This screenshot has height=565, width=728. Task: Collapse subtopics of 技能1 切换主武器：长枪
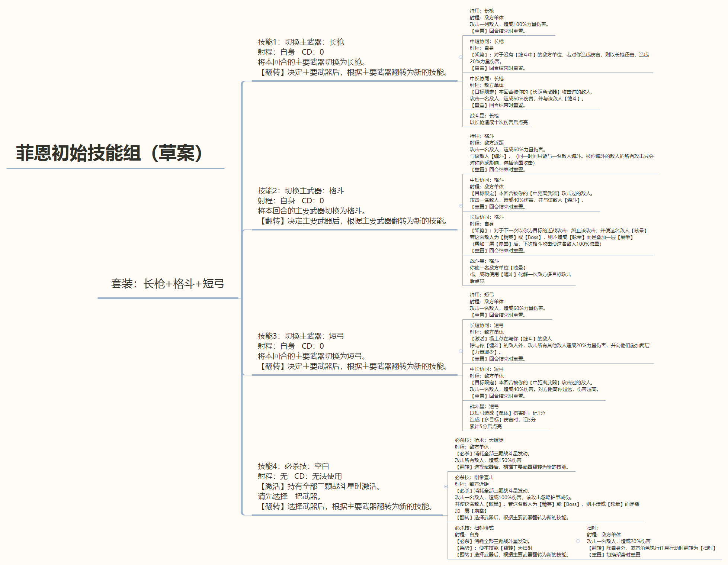pos(461,57)
